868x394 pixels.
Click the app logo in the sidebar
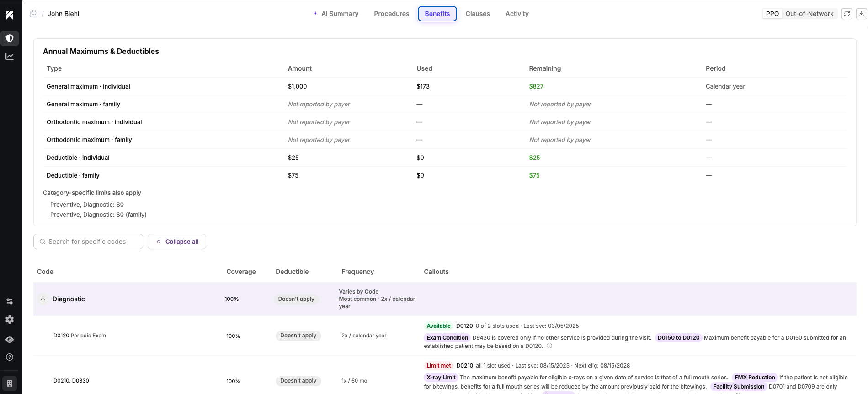10,15
